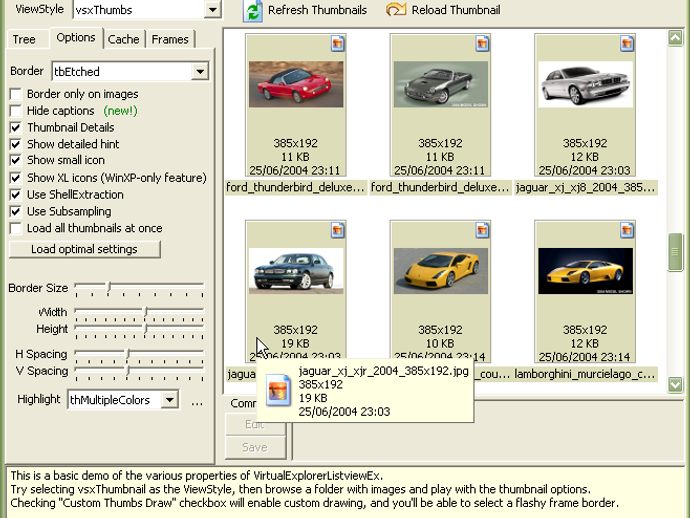Viewport: 690px width, 518px height.
Task: Click the green (new!) label
Action: tap(121, 111)
